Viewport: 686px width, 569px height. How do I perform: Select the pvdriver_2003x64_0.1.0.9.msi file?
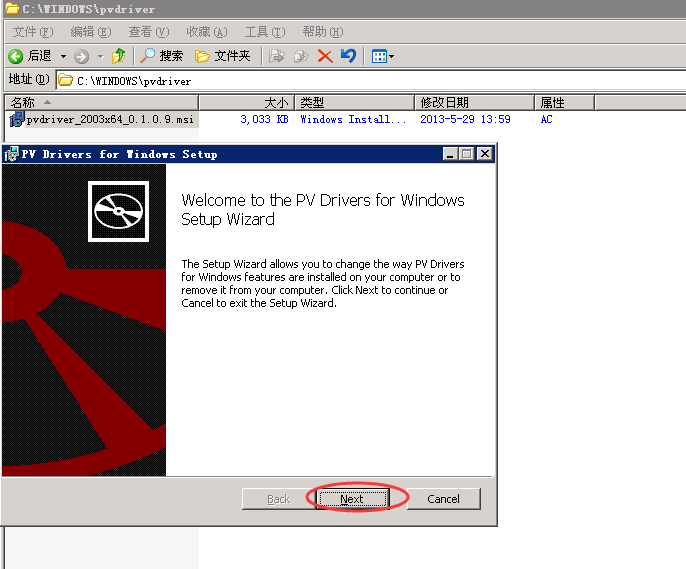pos(110,120)
